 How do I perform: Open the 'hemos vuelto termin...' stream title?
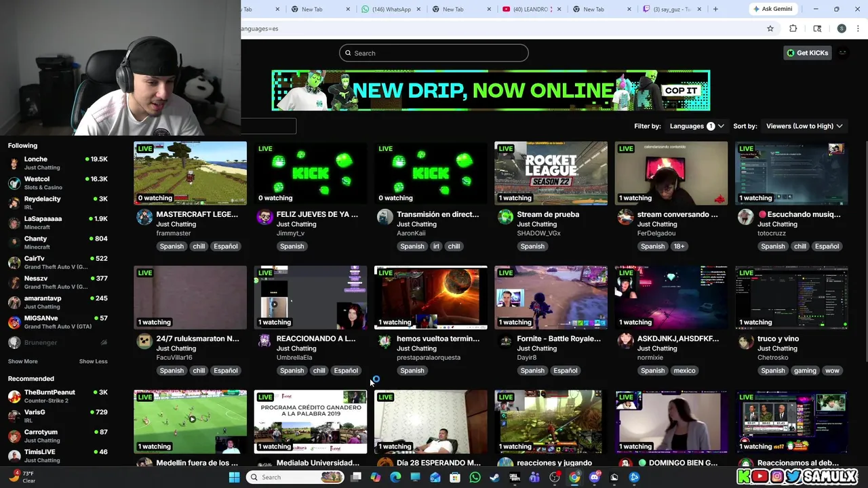[437, 338]
